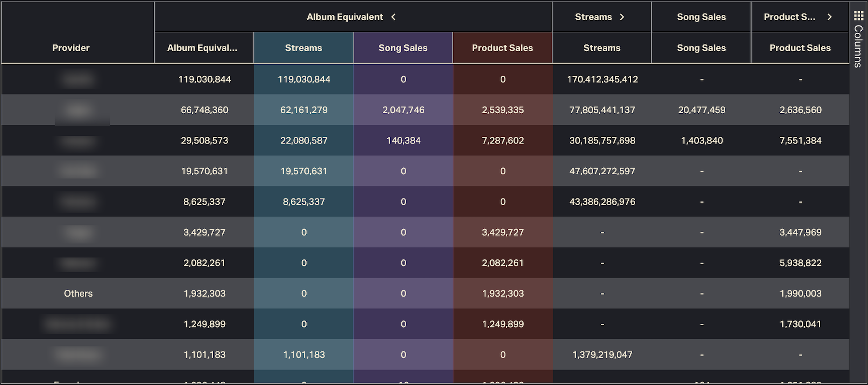Viewport: 868px width, 385px height.
Task: Collapse the Album Equivalent column group chevron
Action: coord(393,17)
